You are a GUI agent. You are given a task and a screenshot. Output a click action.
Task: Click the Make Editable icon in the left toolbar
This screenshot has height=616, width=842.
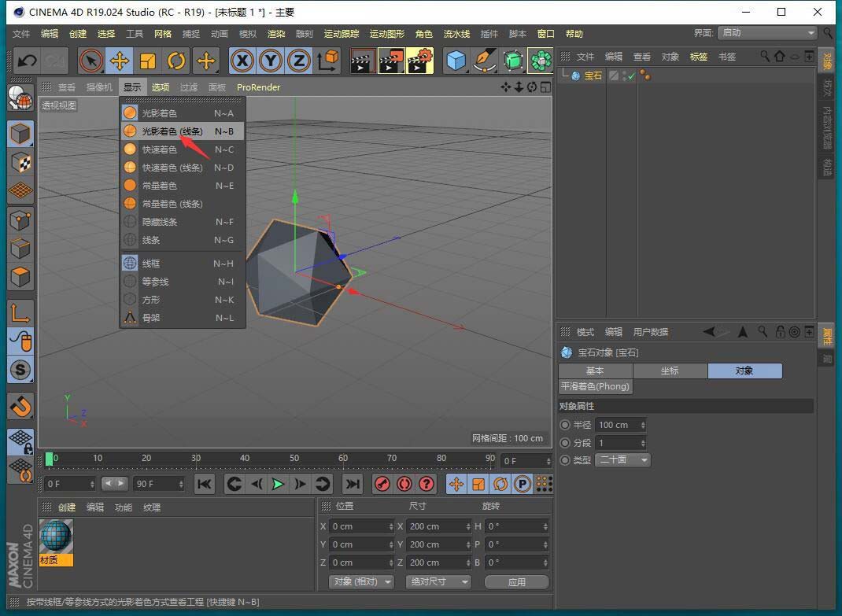click(x=20, y=98)
